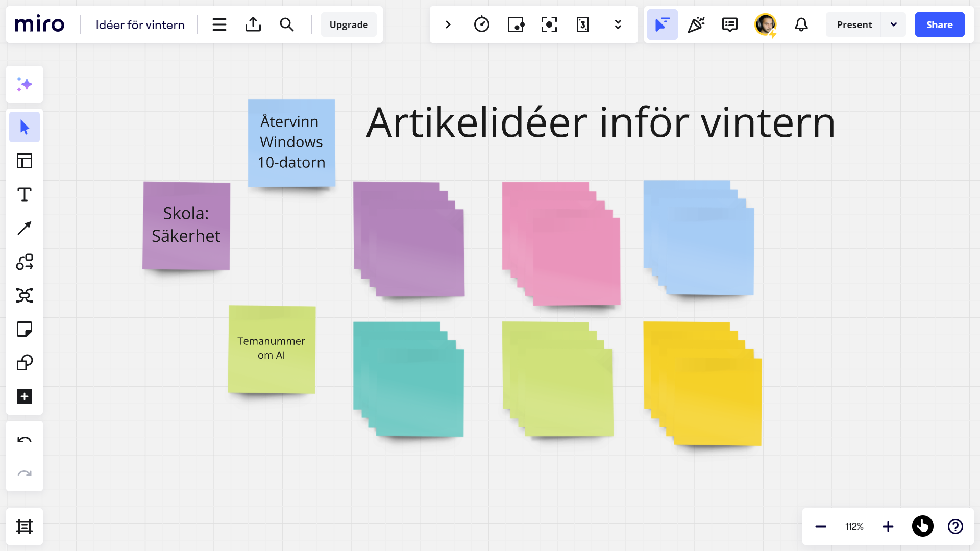This screenshot has width=980, height=551.
Task: Expand the hidden tools chevron in collaboration bar
Action: click(618, 24)
